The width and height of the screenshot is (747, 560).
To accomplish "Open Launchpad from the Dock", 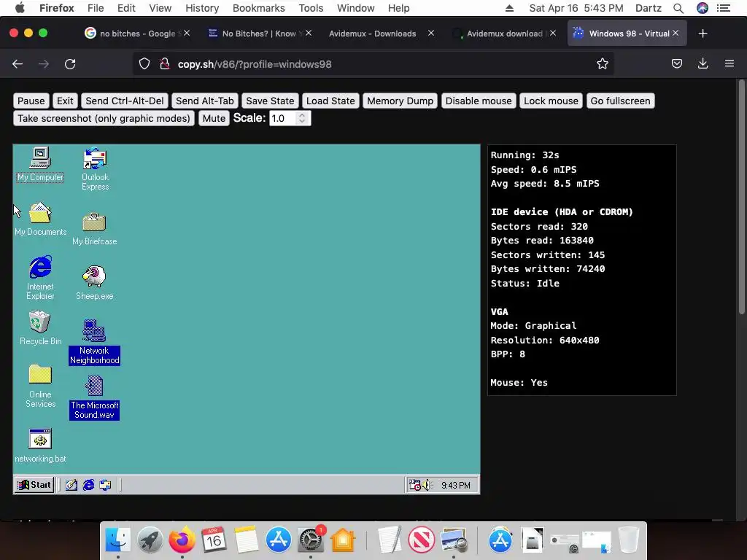I will (150, 540).
